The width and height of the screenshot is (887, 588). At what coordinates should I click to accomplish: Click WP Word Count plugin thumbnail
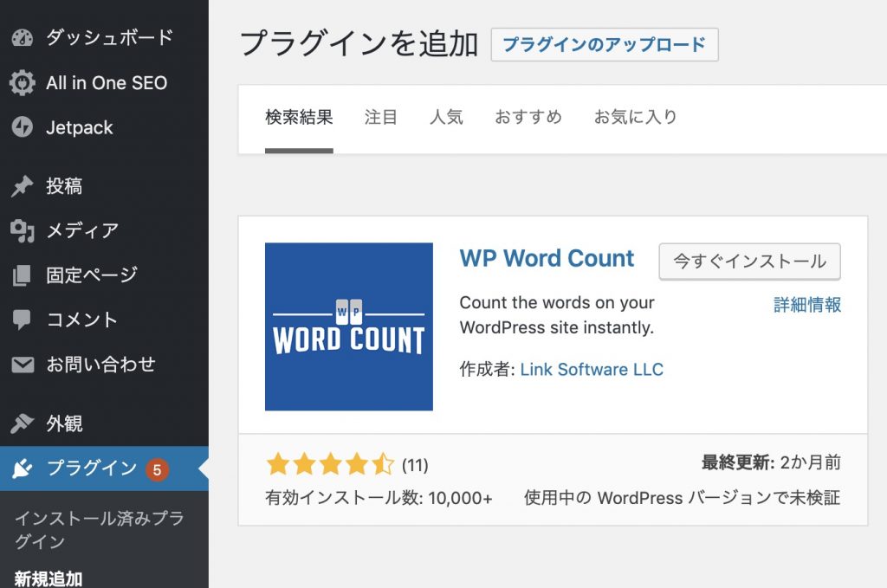348,326
